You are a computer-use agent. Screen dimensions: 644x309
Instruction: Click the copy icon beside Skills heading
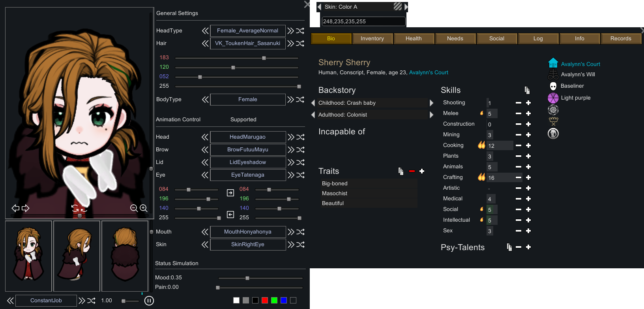527,90
